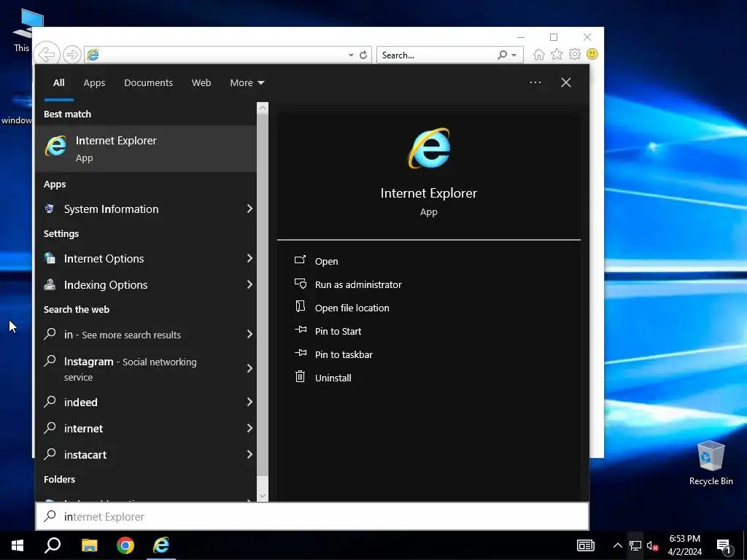Click Open in the preview pane

326,261
